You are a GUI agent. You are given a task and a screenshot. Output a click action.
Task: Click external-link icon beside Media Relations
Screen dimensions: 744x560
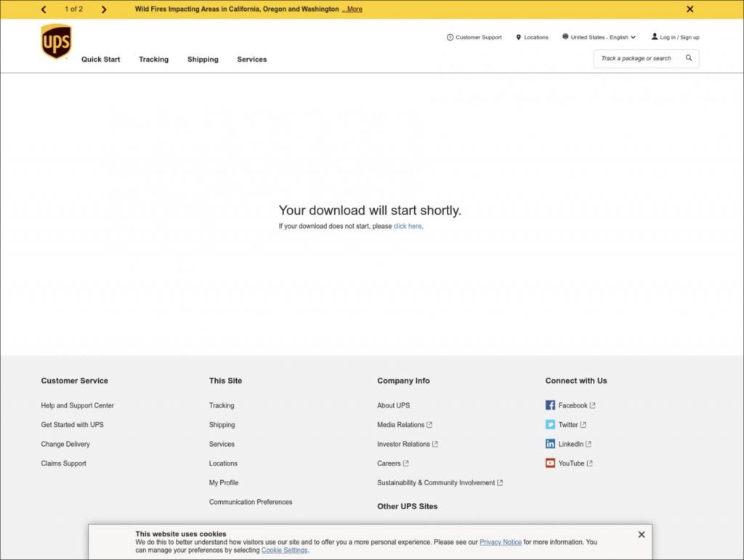click(429, 425)
